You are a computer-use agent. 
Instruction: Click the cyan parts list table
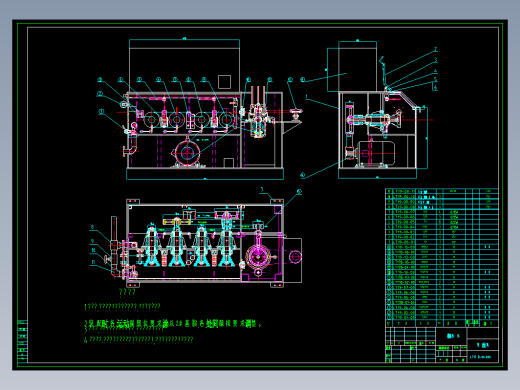[442, 257]
